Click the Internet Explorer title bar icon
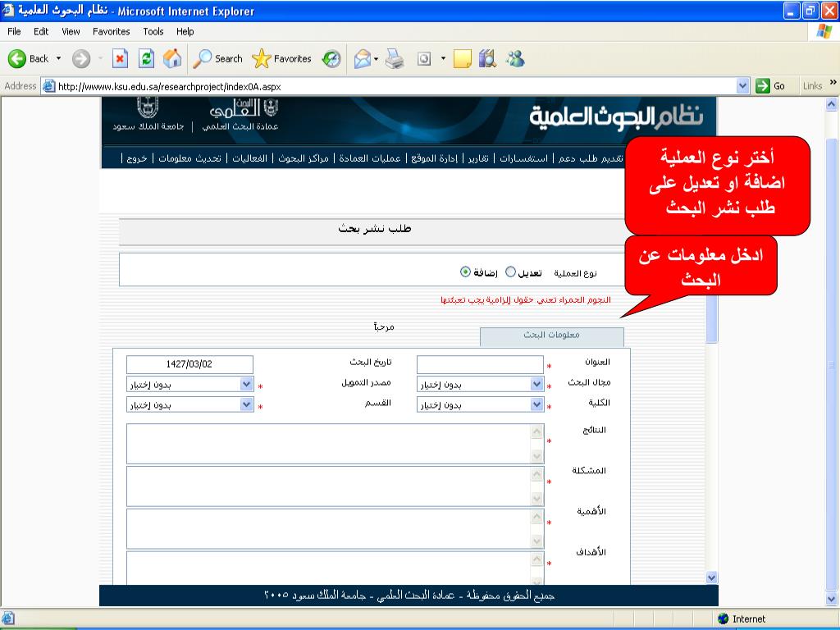 coord(8,11)
